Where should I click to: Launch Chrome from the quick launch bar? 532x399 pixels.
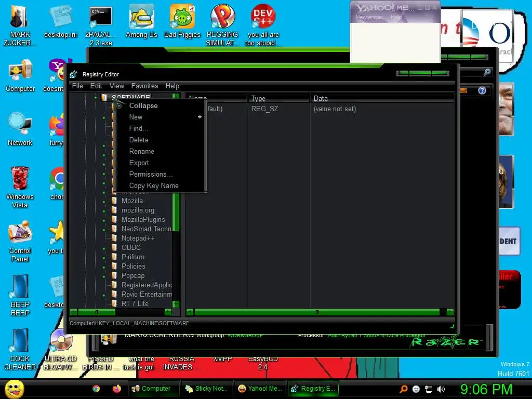pos(96,389)
